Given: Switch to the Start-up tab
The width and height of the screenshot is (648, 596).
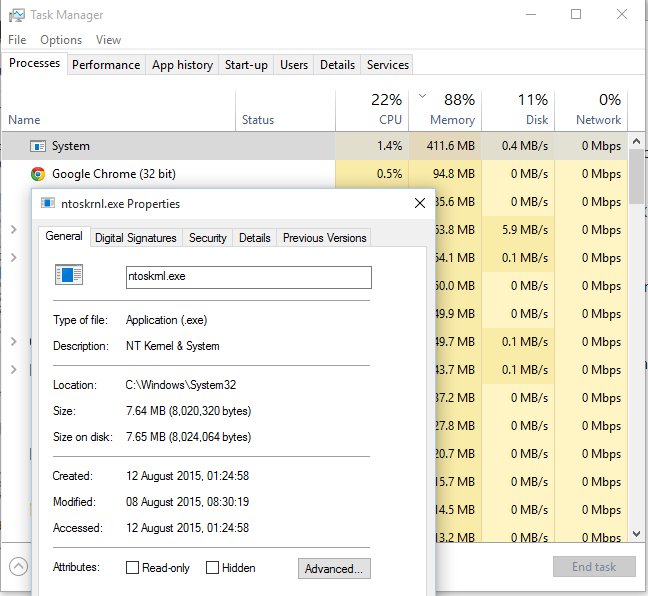Looking at the screenshot, I should (246, 65).
